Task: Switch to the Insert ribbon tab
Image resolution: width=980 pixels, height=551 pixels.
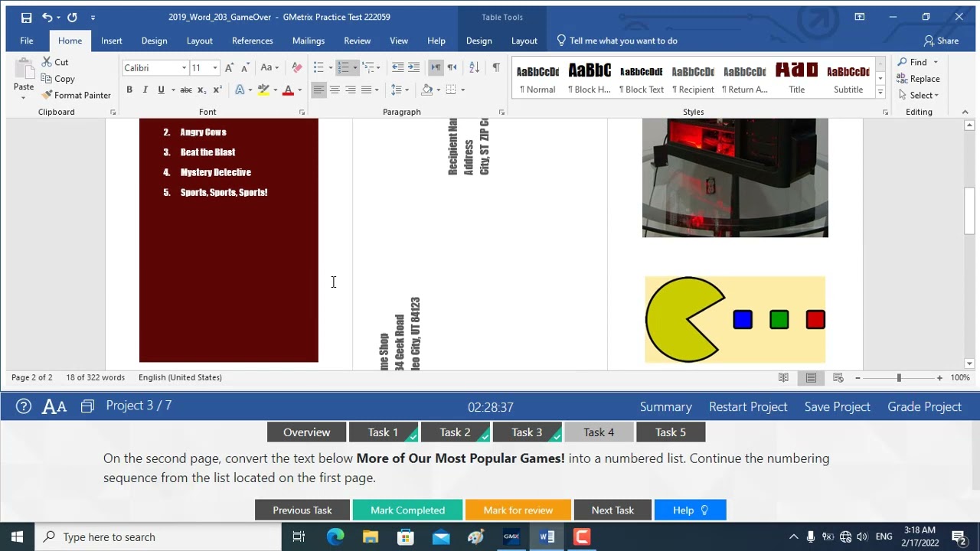Action: (112, 41)
